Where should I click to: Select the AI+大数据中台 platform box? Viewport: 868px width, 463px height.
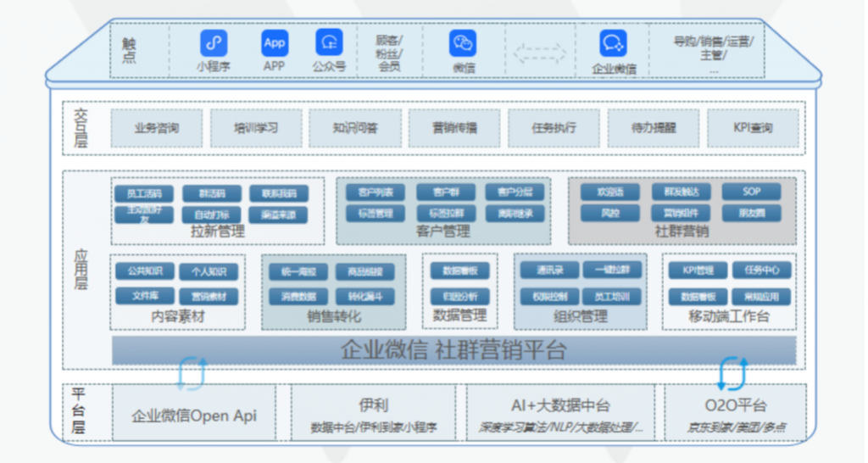(x=561, y=413)
